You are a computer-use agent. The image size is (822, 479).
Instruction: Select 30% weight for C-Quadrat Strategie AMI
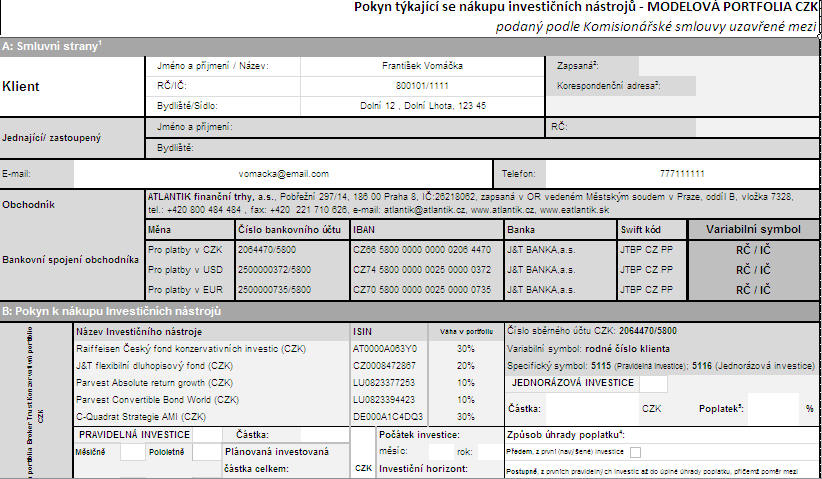[x=466, y=417]
